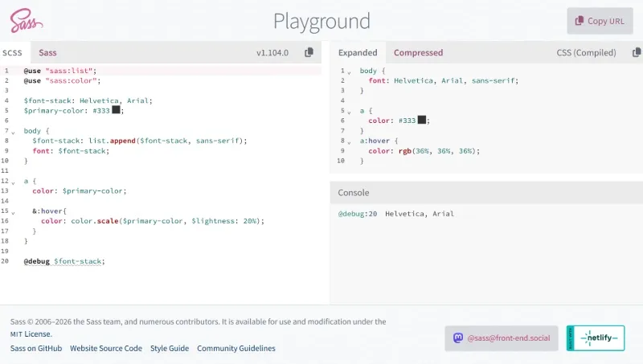Click the v1.104.0 version label
The width and height of the screenshot is (643, 364).
(x=272, y=53)
